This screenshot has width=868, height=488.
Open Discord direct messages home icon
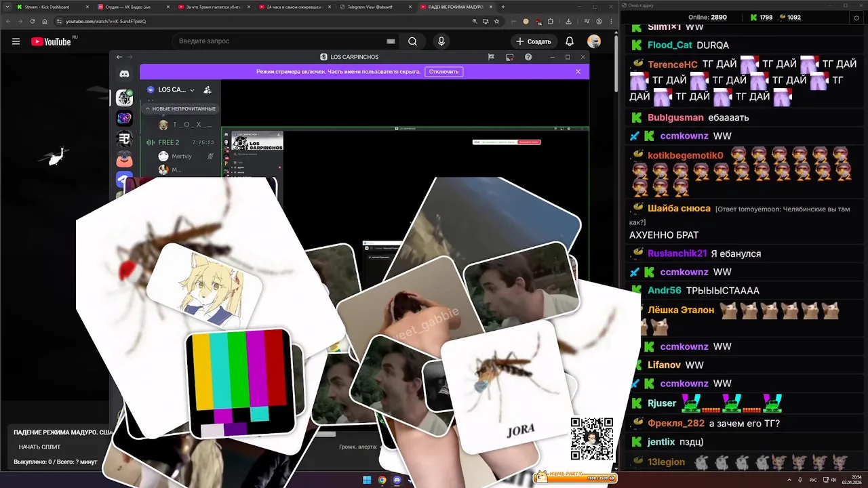124,73
